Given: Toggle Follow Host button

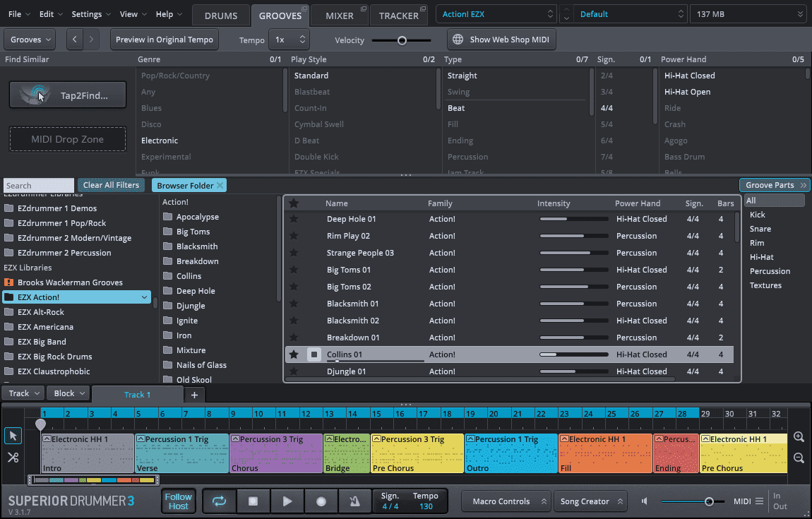Looking at the screenshot, I should [178, 501].
